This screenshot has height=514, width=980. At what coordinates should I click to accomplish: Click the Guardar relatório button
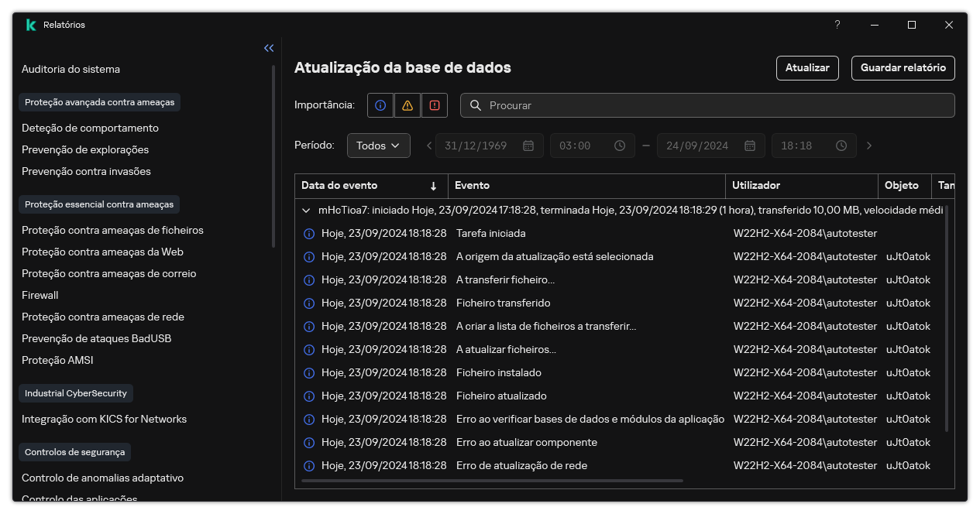click(x=903, y=67)
